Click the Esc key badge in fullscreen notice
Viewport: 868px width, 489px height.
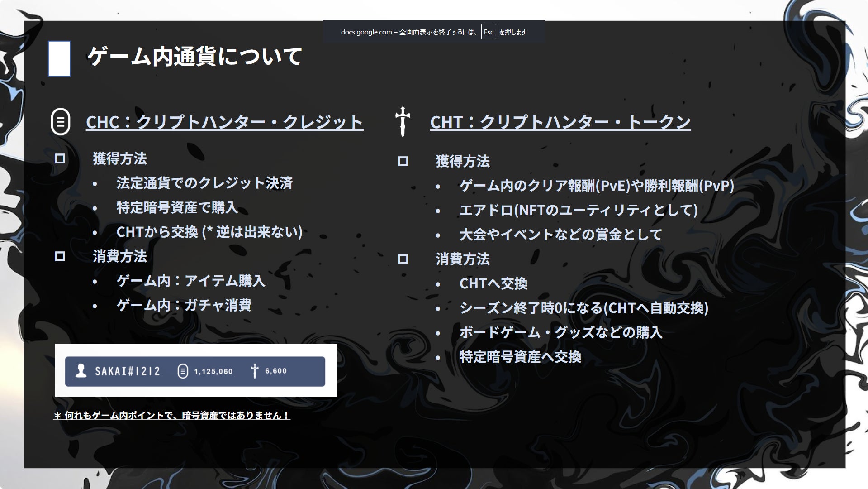(x=489, y=32)
